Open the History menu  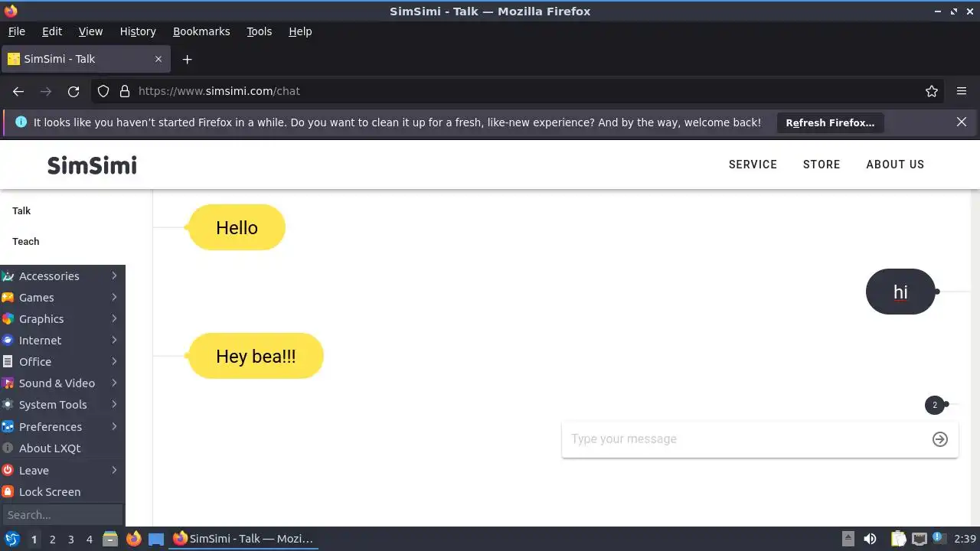click(138, 31)
